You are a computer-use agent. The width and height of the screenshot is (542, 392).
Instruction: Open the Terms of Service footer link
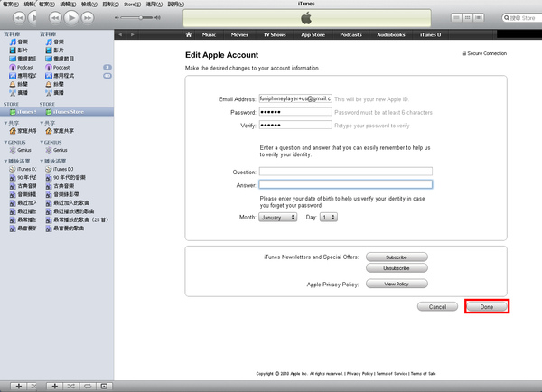tap(392, 374)
